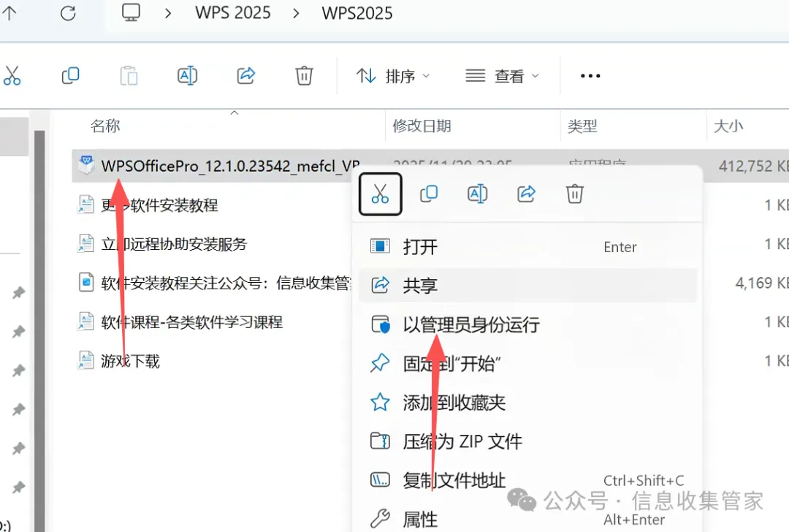This screenshot has width=789, height=532.
Task: Choose 复制文件地址 in context menu
Action: point(528,481)
